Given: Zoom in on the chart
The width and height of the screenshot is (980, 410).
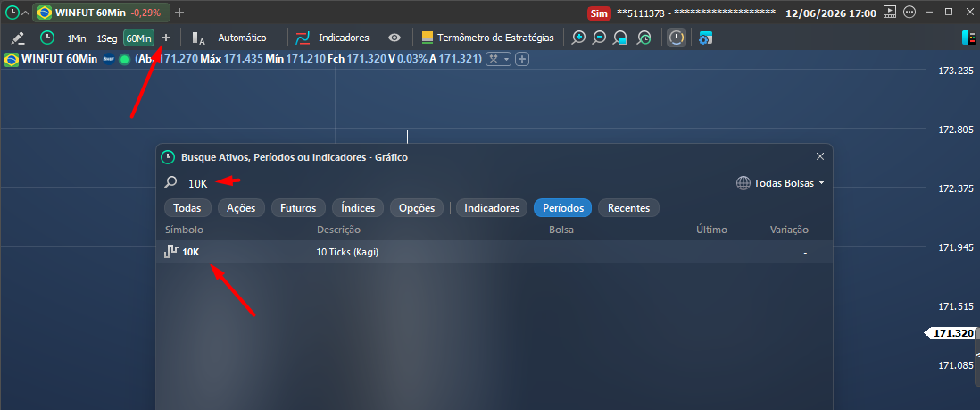Looking at the screenshot, I should (578, 38).
